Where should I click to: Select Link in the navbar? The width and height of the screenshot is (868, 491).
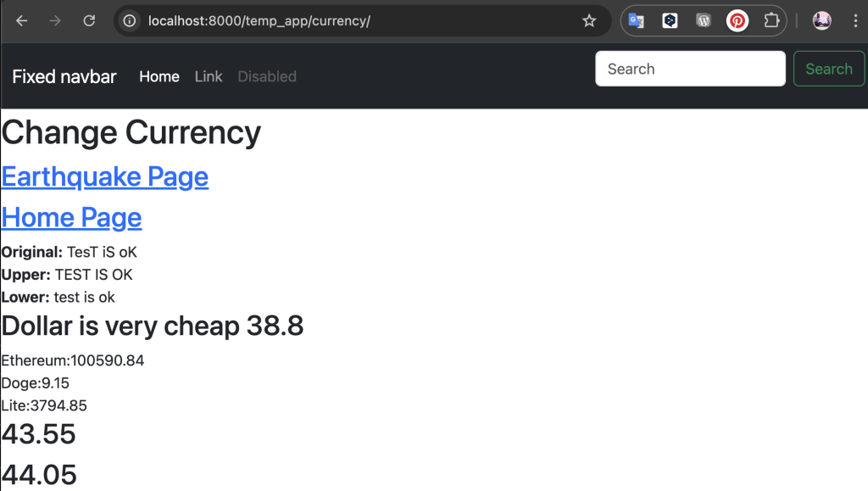pyautogui.click(x=209, y=76)
